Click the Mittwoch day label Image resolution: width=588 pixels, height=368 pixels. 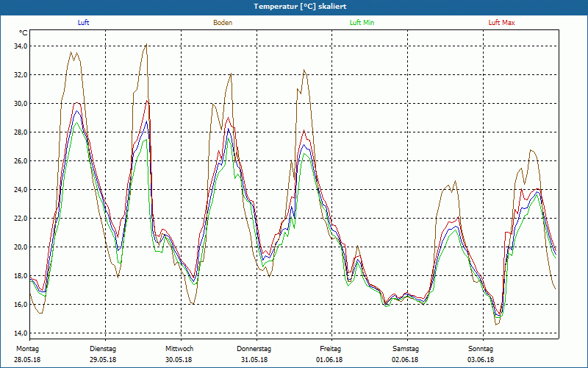(179, 349)
